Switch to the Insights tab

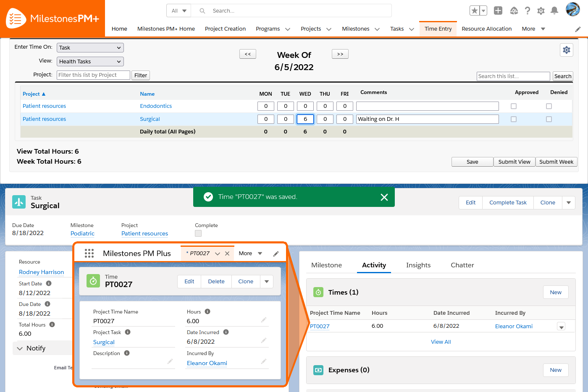(418, 265)
